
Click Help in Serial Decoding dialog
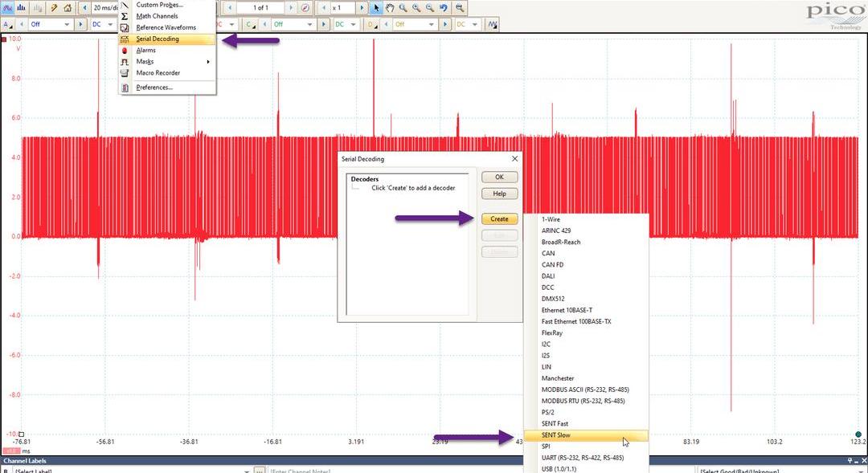[499, 194]
